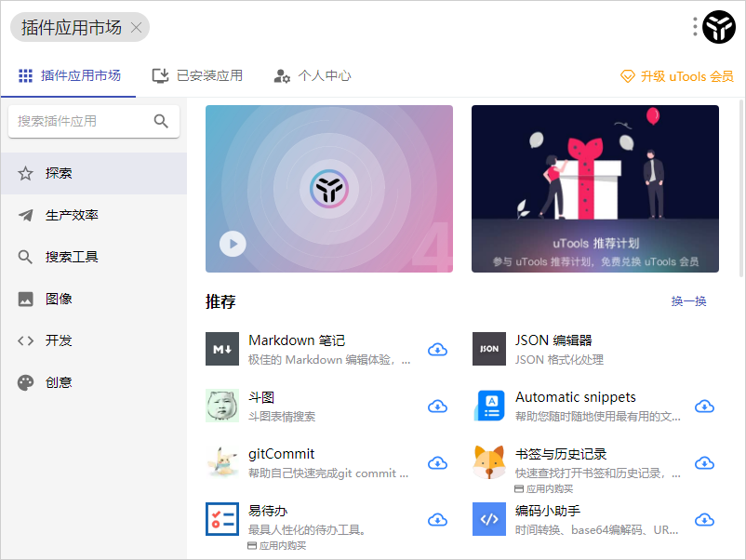Open the 斗图 plugin icon
Viewport: 746px width, 560px height.
[222, 406]
